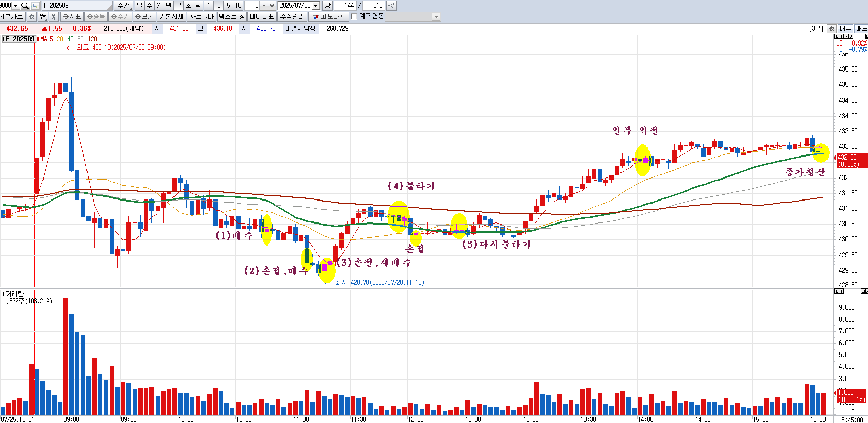This screenshot has height=423, width=868.
Task: Open the date 2025/07/28 dropdown
Action: pyautogui.click(x=316, y=6)
